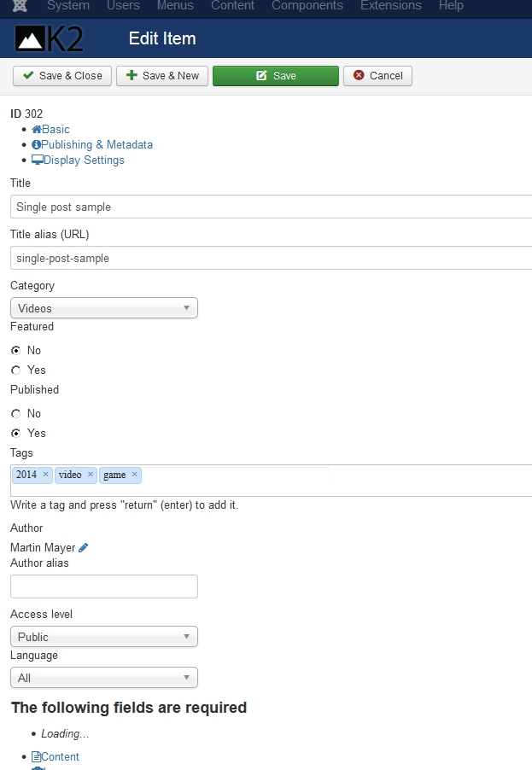Open the Language dropdown
This screenshot has height=770, width=532.
coord(103,678)
